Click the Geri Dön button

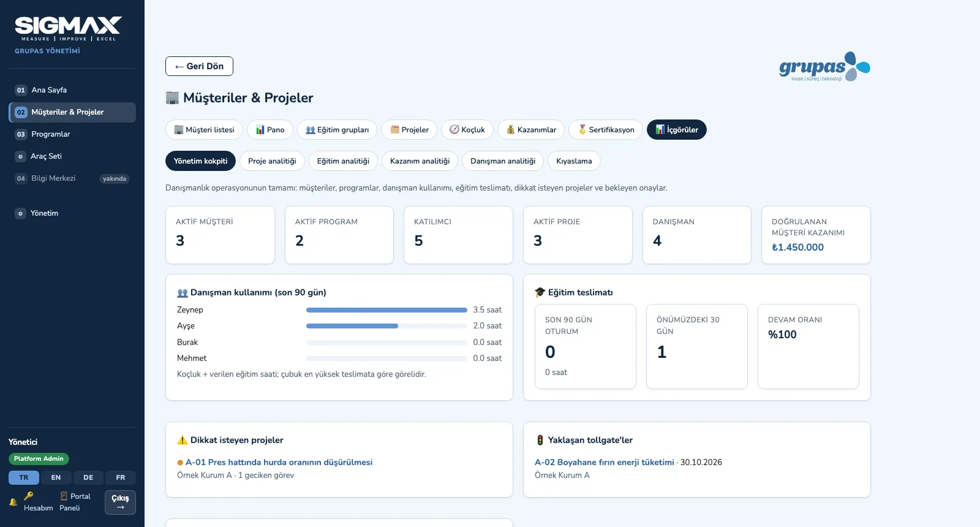(199, 66)
